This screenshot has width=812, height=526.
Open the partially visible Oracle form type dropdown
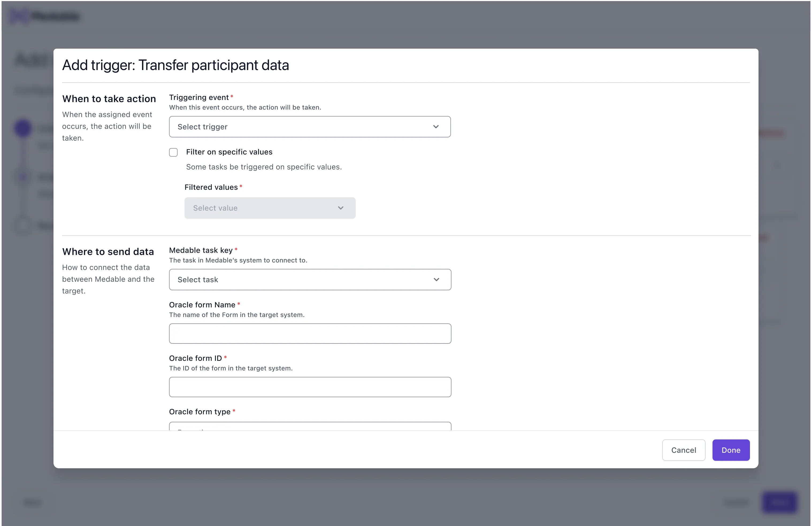coord(310,426)
